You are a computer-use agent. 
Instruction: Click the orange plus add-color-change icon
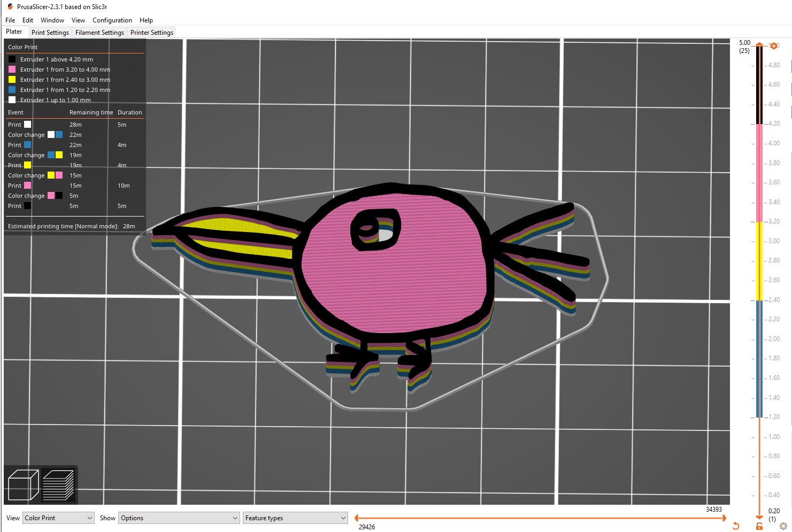tap(773, 46)
